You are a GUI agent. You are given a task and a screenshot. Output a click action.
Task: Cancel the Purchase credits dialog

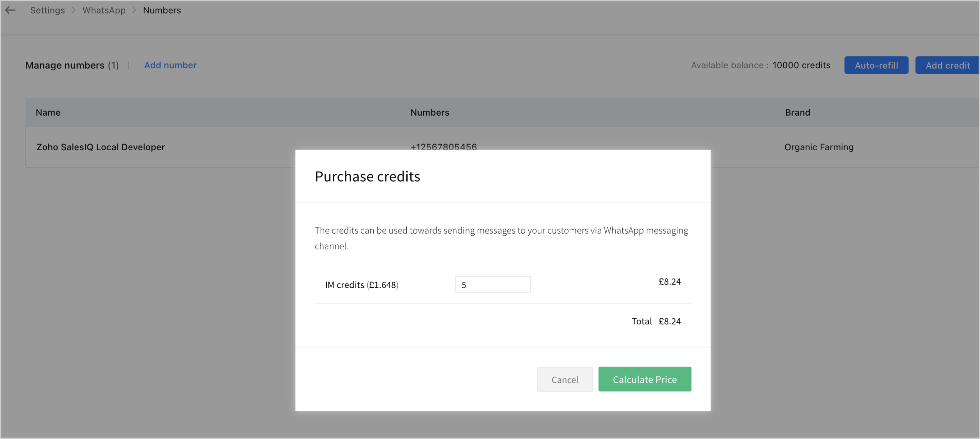[x=564, y=379]
